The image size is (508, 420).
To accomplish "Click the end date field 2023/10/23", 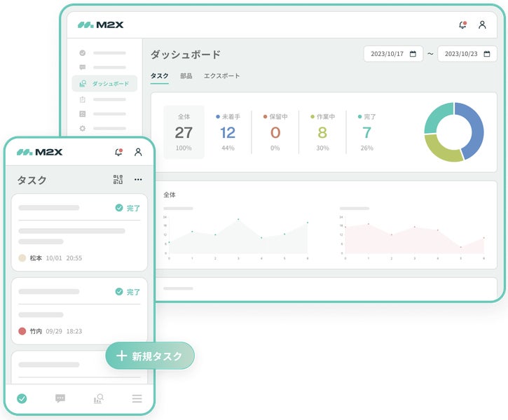I will click(x=467, y=54).
